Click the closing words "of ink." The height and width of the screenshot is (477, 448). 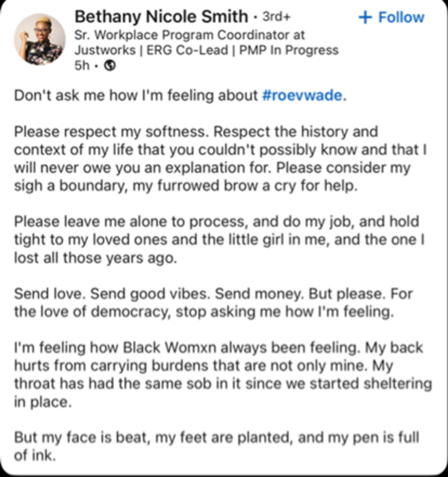(35, 455)
